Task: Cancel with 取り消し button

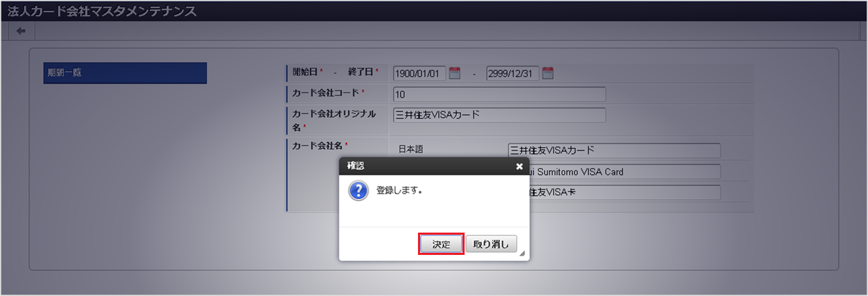Action: (x=491, y=244)
